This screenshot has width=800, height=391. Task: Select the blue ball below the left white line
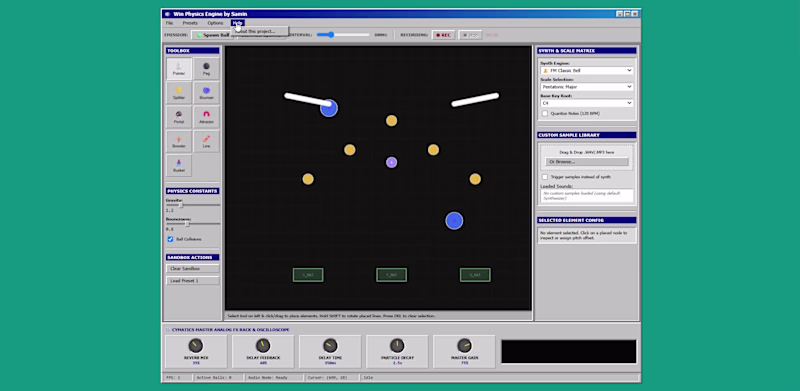coord(329,108)
